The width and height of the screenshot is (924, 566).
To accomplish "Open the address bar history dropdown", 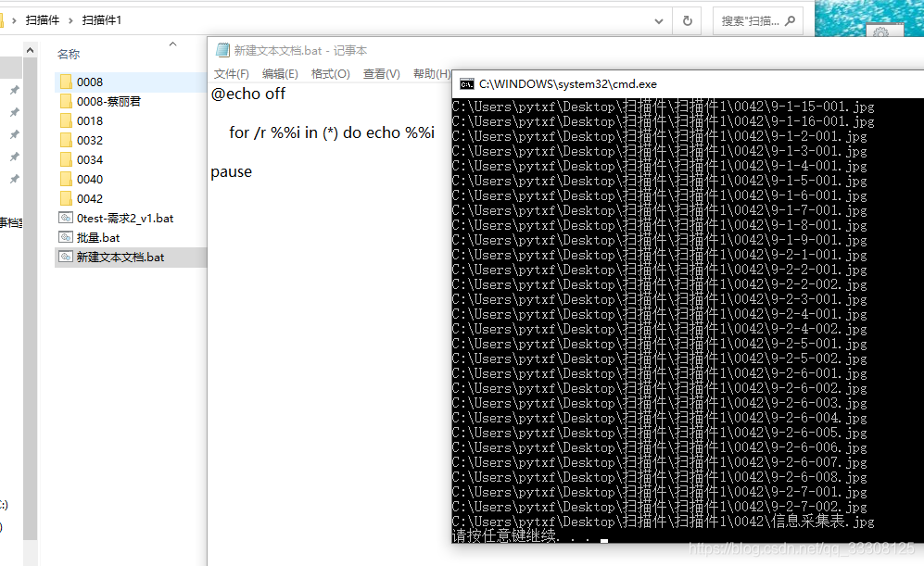I will point(659,21).
